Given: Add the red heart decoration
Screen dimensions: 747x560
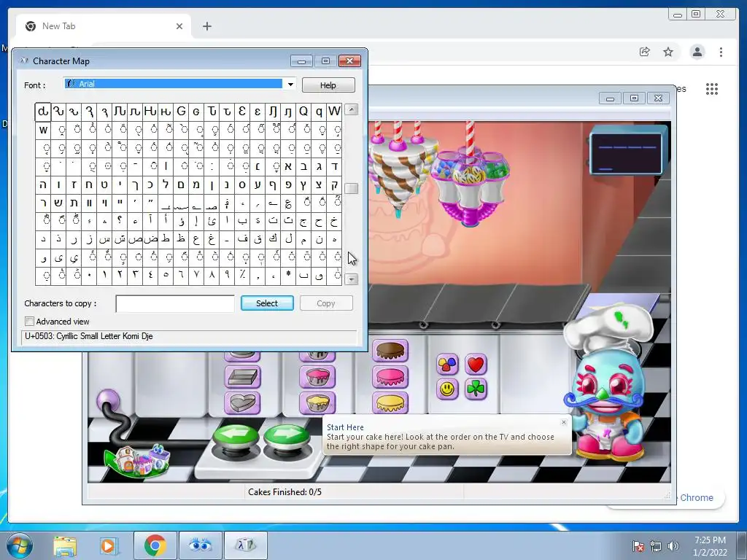Looking at the screenshot, I should (476, 365).
